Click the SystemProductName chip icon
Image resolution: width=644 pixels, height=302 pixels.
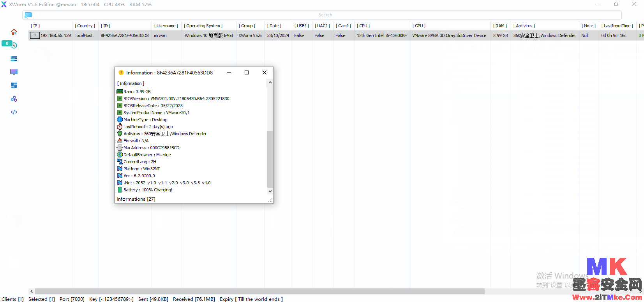120,113
